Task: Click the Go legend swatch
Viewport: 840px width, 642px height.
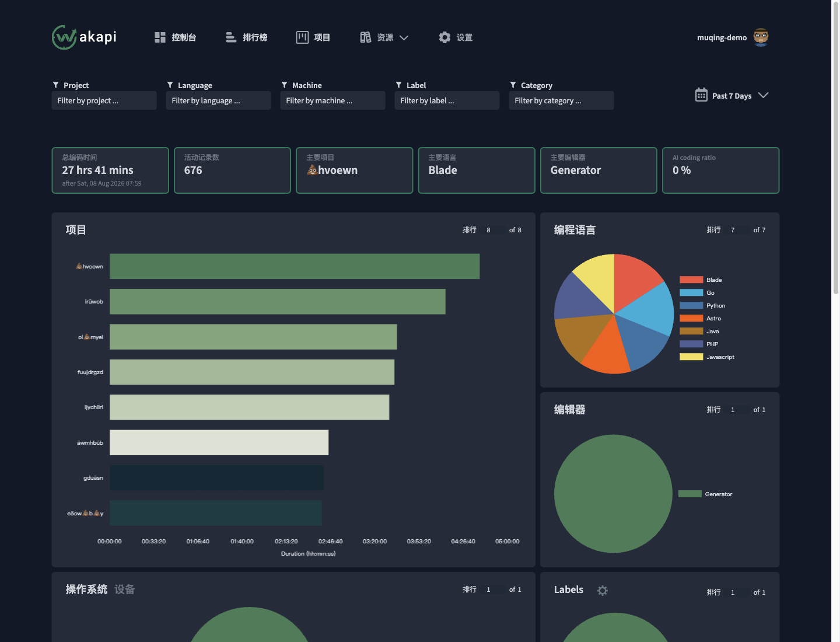Action: point(691,292)
